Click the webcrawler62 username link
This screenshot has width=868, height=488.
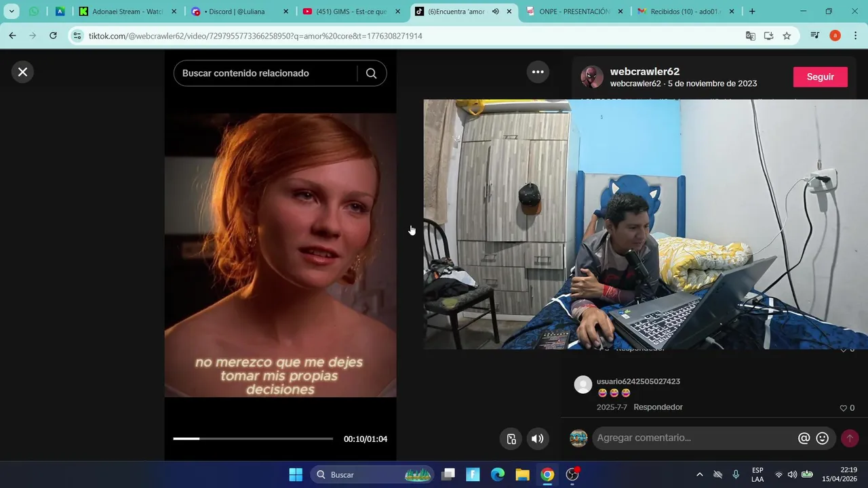tap(645, 71)
